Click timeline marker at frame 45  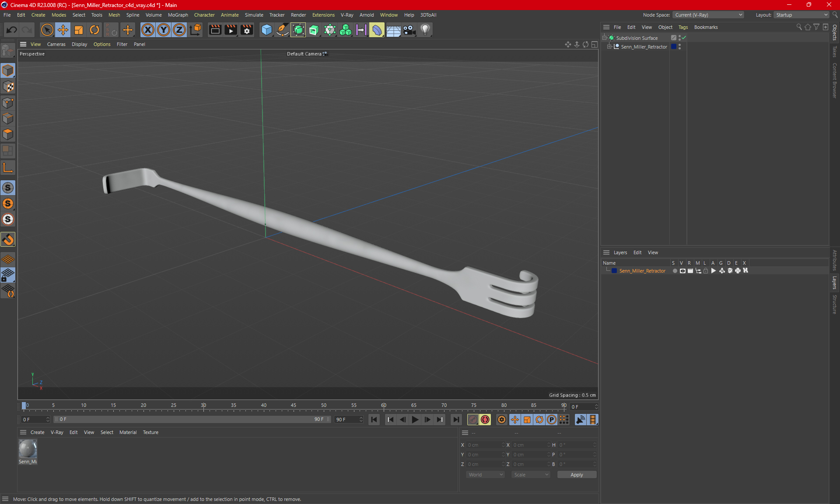(x=294, y=406)
